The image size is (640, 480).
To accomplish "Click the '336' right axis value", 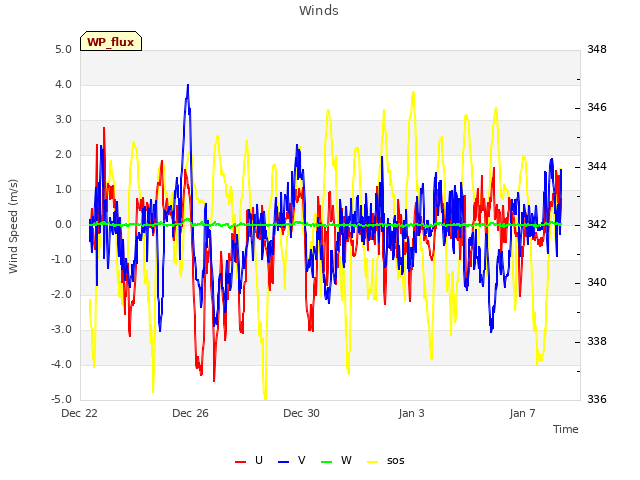I will pos(597,399).
